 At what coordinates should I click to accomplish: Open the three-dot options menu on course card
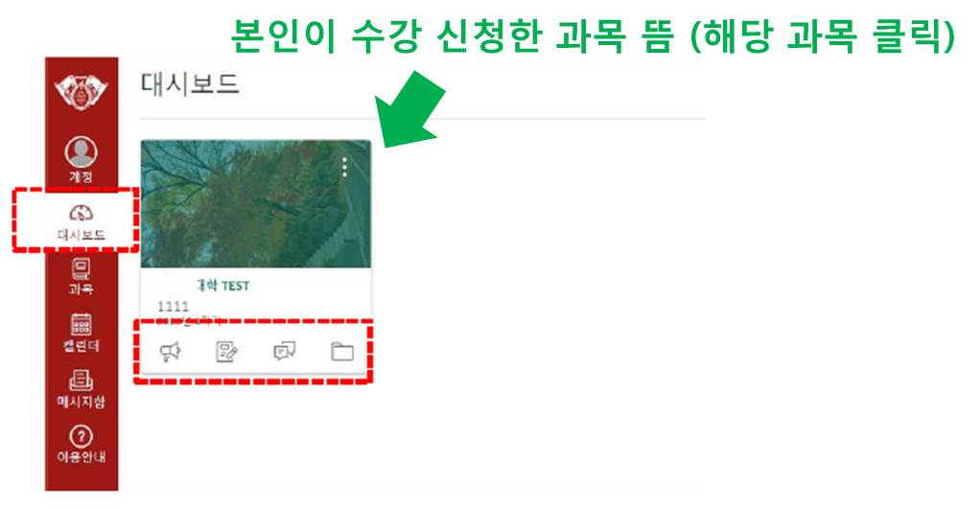(x=344, y=167)
